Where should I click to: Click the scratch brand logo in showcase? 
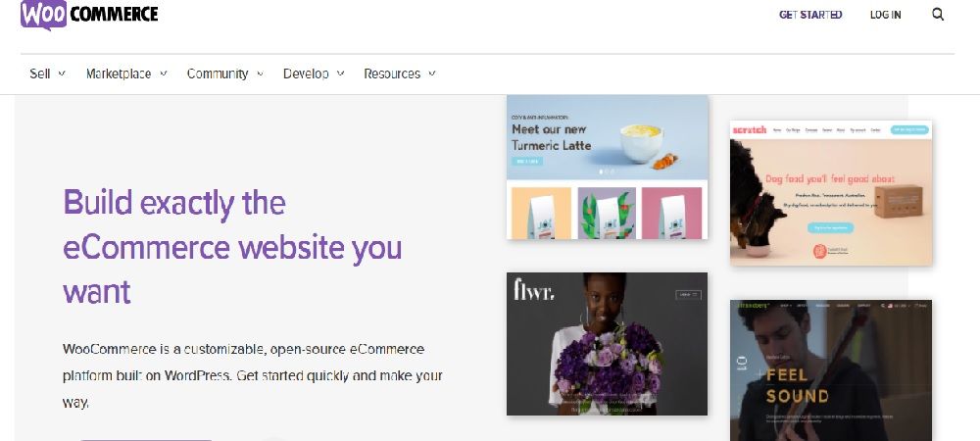[x=750, y=129]
